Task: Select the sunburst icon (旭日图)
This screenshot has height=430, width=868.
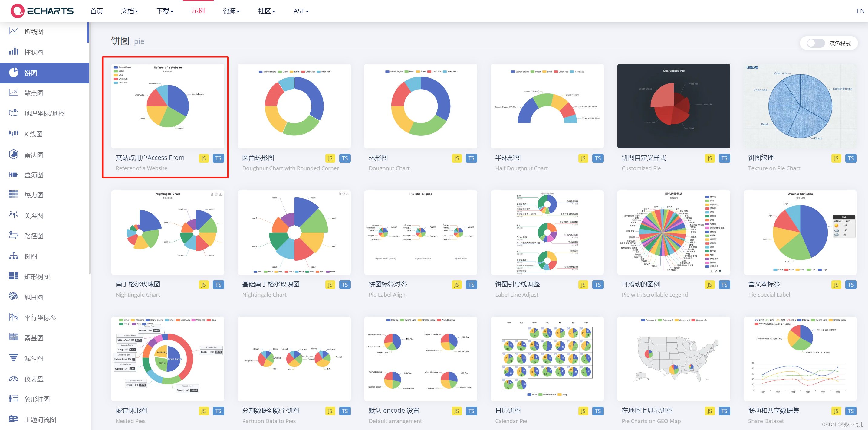Action: [x=14, y=296]
